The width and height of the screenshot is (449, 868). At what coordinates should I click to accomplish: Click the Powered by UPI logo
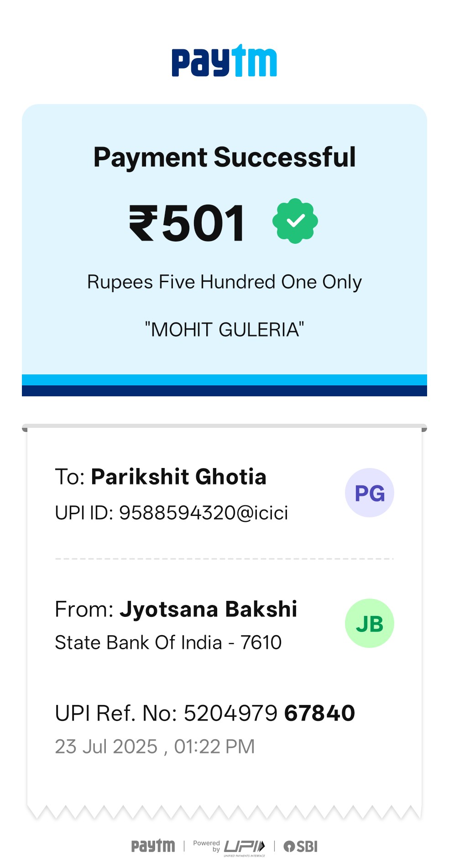tap(229, 847)
